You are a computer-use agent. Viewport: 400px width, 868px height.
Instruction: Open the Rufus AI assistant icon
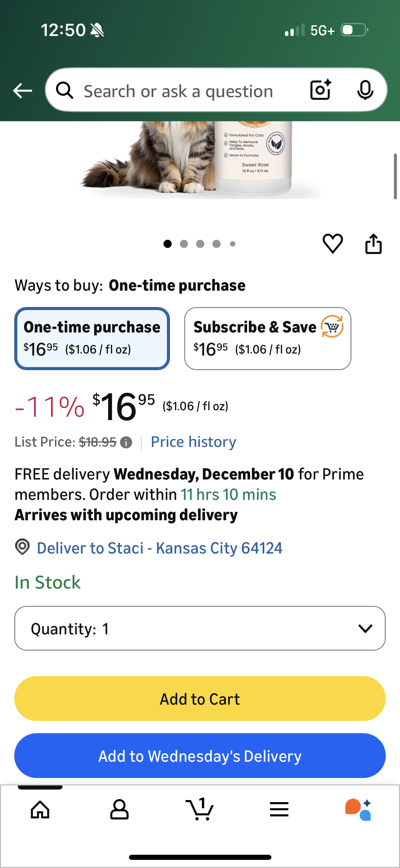(x=358, y=810)
